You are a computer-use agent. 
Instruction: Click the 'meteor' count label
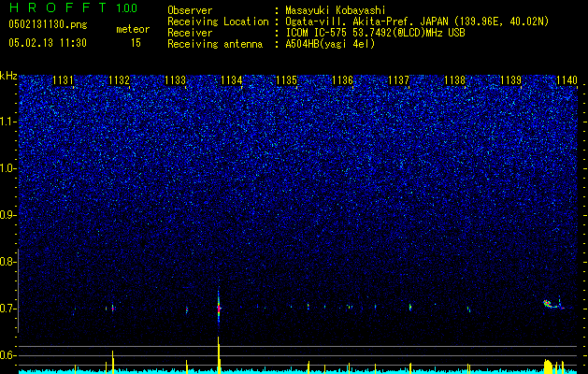point(133,29)
